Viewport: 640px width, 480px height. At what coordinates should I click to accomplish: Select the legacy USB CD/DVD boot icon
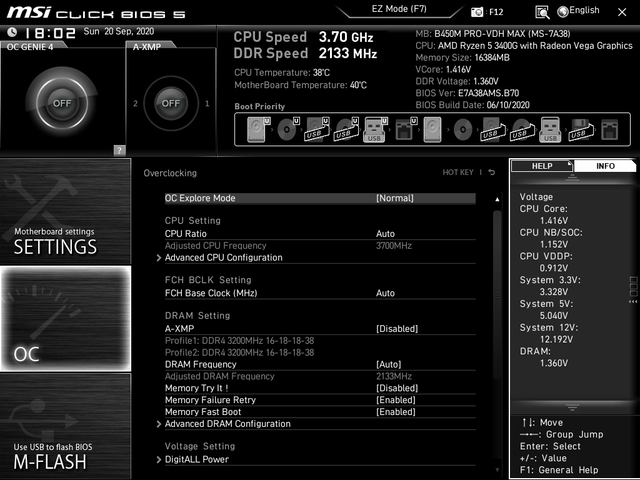(521, 130)
